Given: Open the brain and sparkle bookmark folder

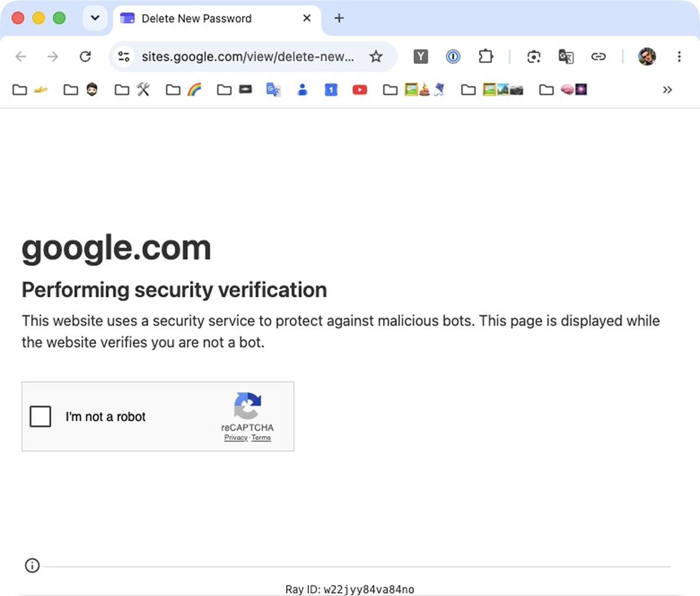Looking at the screenshot, I should coord(563,90).
